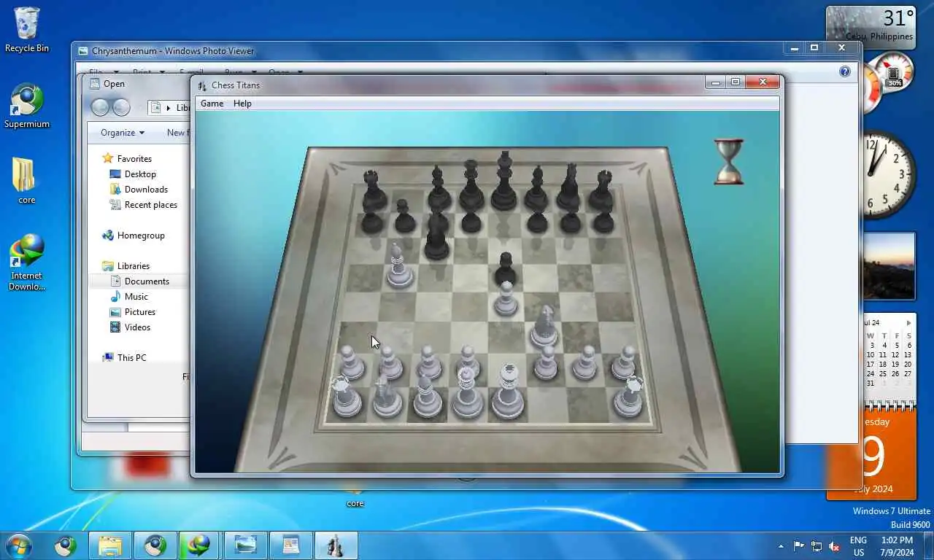Select the white pawn on a2
The image size is (934, 560).
coord(350,362)
